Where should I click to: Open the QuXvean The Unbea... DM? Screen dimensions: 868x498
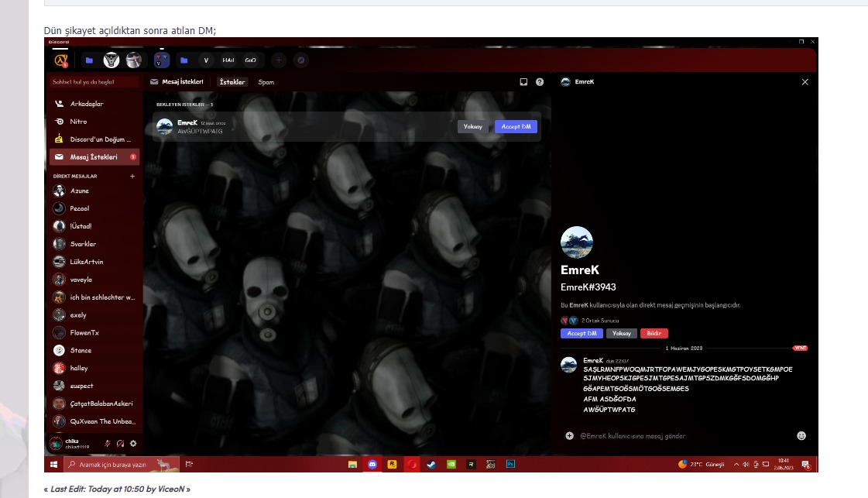click(x=94, y=421)
